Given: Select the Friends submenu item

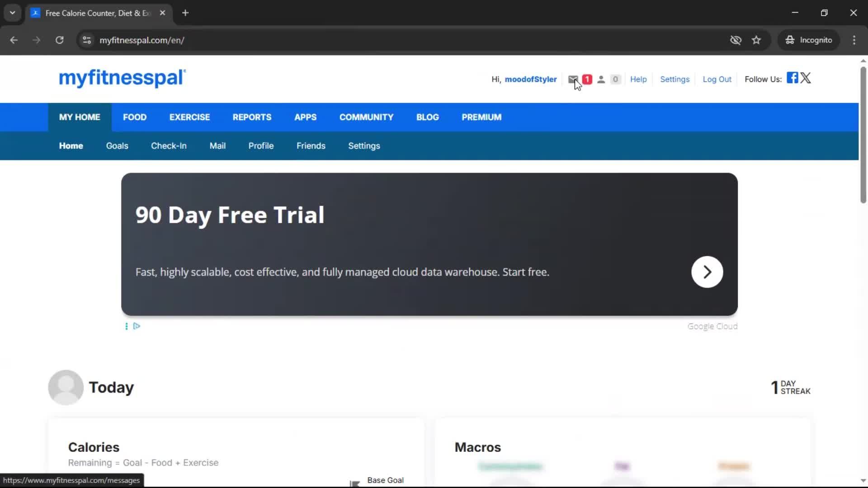Looking at the screenshot, I should coord(311,145).
